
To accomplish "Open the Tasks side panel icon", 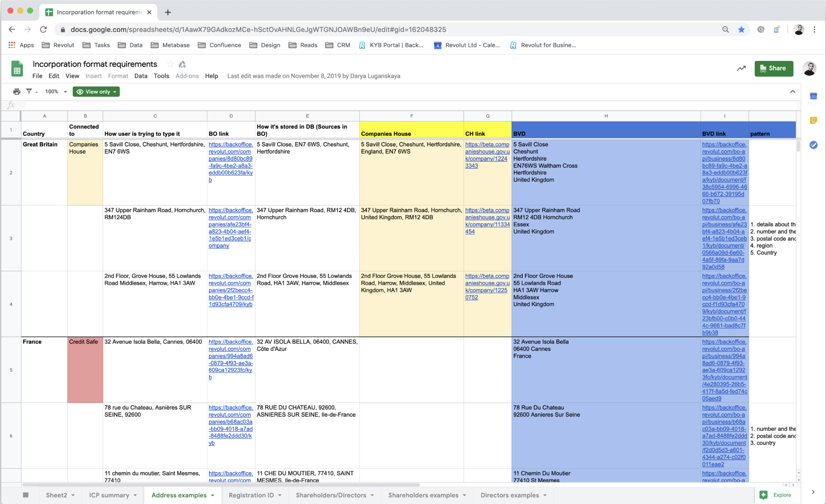I will (x=813, y=145).
